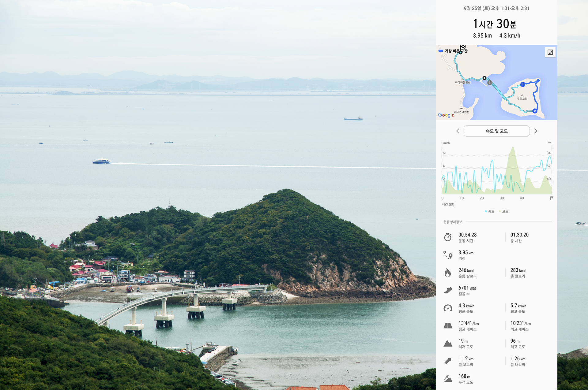Click the mountain elevation icon
588x390 pixels.
coord(448,344)
